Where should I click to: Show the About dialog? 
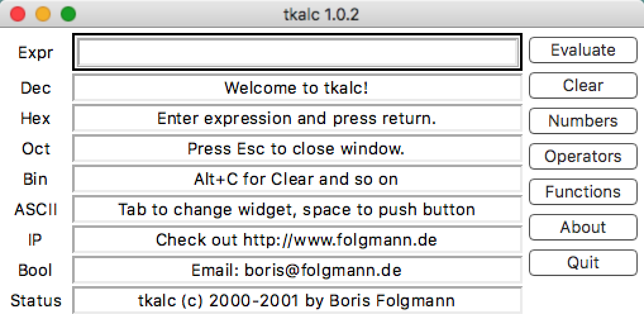click(583, 227)
